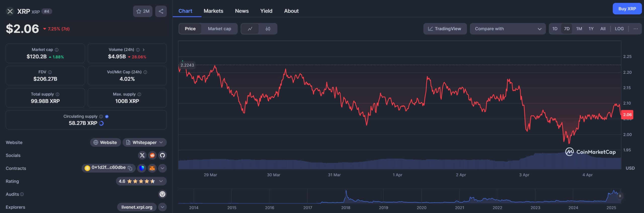Switch to line chart view
This screenshot has height=213, width=644.
click(250, 29)
